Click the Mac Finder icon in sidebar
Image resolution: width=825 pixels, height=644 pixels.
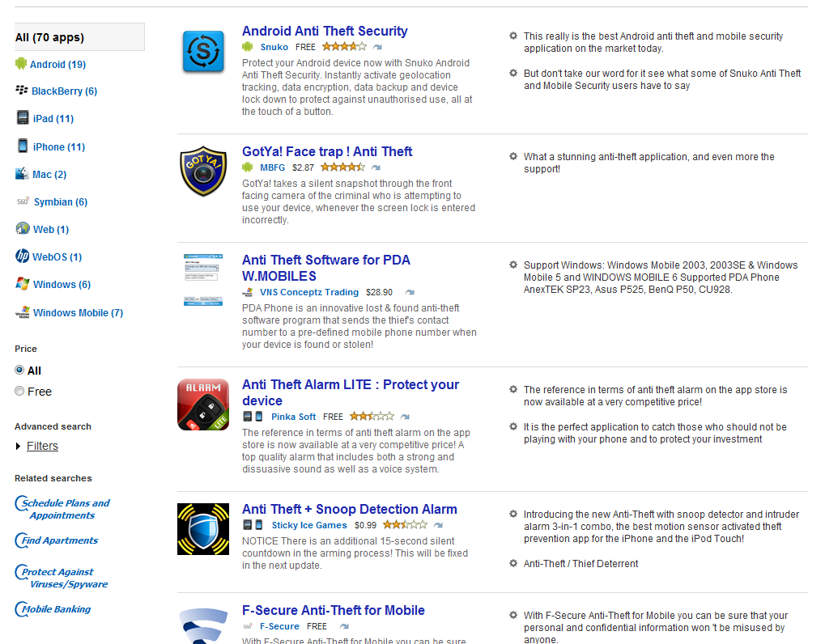pyautogui.click(x=22, y=173)
